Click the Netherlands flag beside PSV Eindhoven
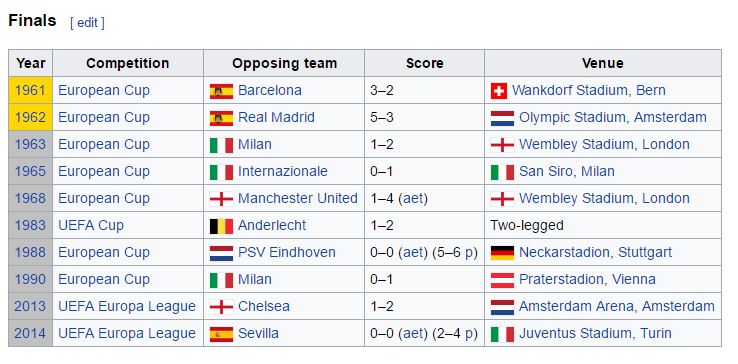This screenshot has width=738, height=364. click(x=221, y=253)
